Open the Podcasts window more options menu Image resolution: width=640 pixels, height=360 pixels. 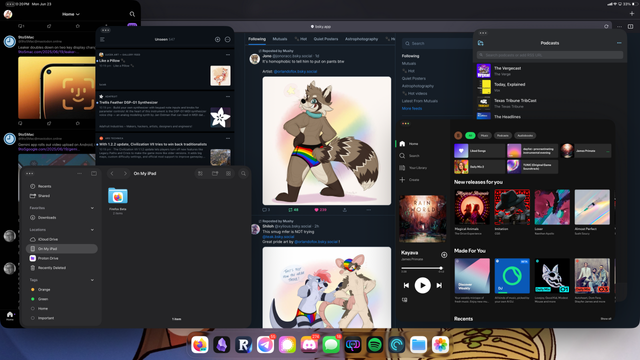[x=619, y=43]
